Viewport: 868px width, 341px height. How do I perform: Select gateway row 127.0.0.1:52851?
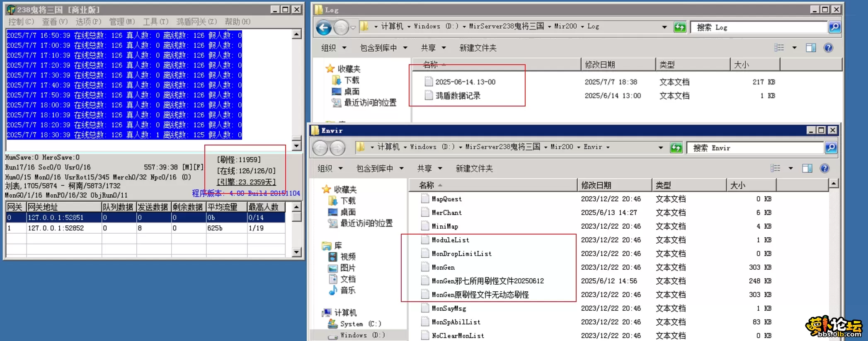[x=145, y=217]
